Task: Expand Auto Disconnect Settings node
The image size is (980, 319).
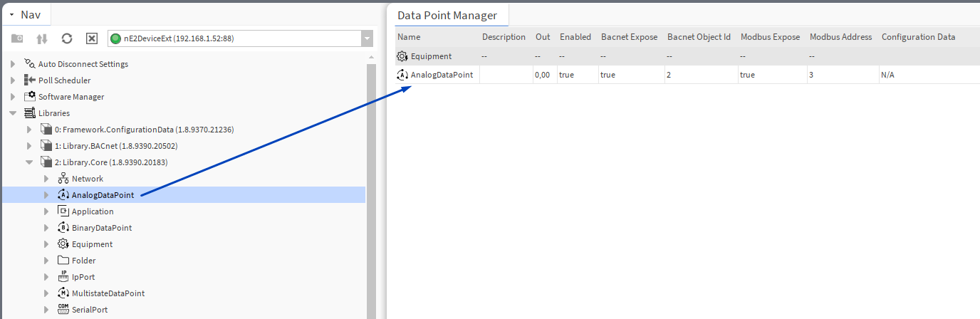Action: pyautogui.click(x=13, y=64)
